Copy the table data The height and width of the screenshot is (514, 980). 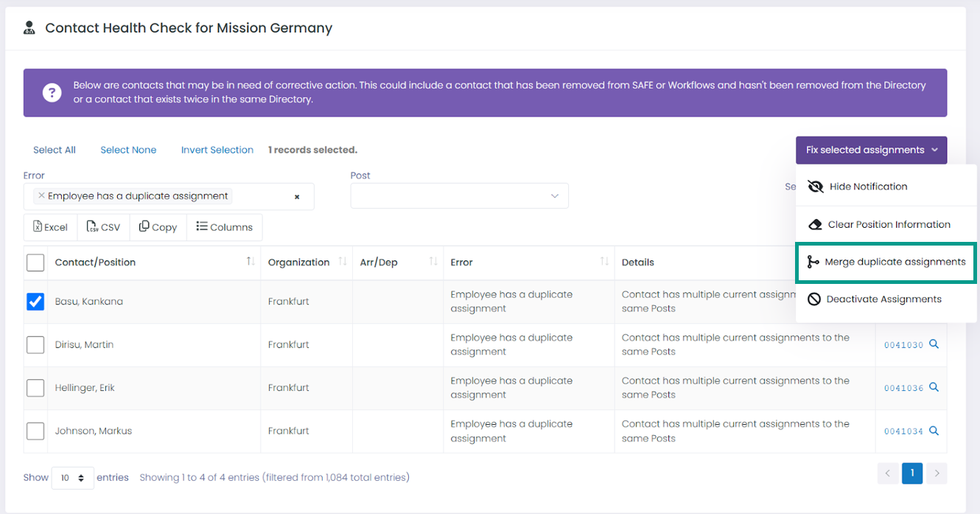pos(158,227)
